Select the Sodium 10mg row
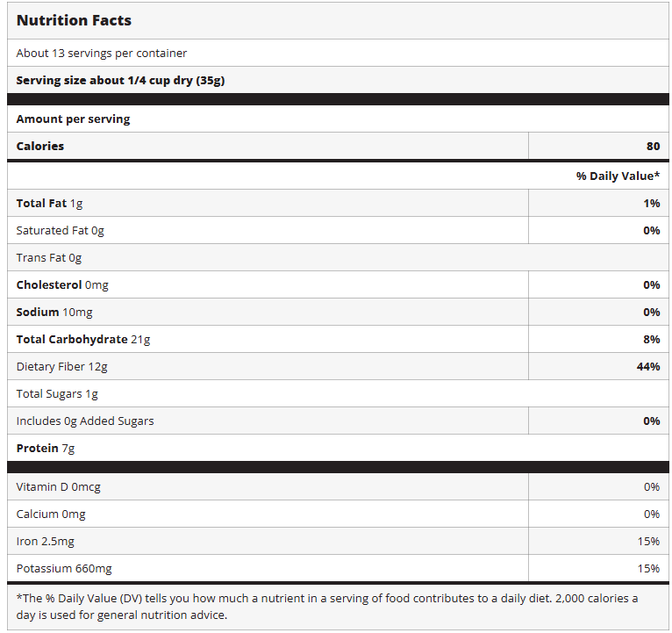Image resolution: width=672 pixels, height=633 pixels. coord(54,312)
